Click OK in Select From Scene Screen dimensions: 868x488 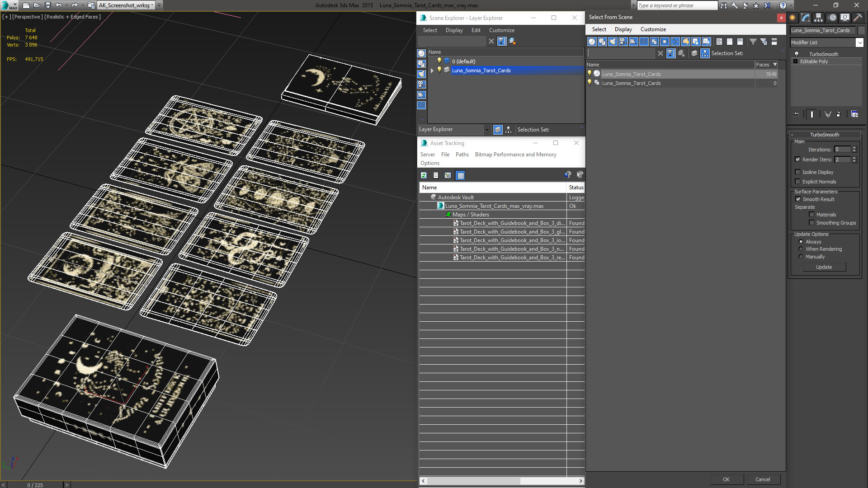pos(726,479)
